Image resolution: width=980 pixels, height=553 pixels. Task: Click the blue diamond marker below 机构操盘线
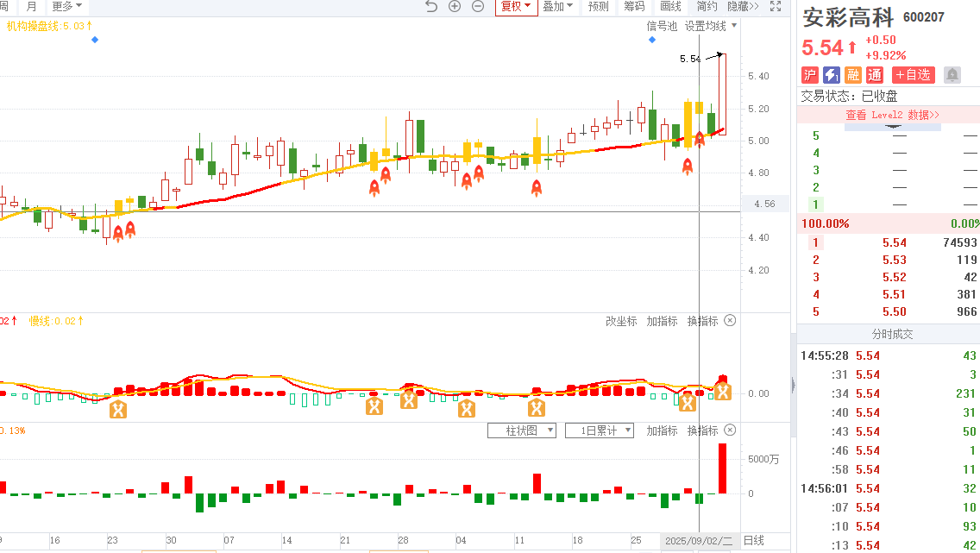point(95,40)
